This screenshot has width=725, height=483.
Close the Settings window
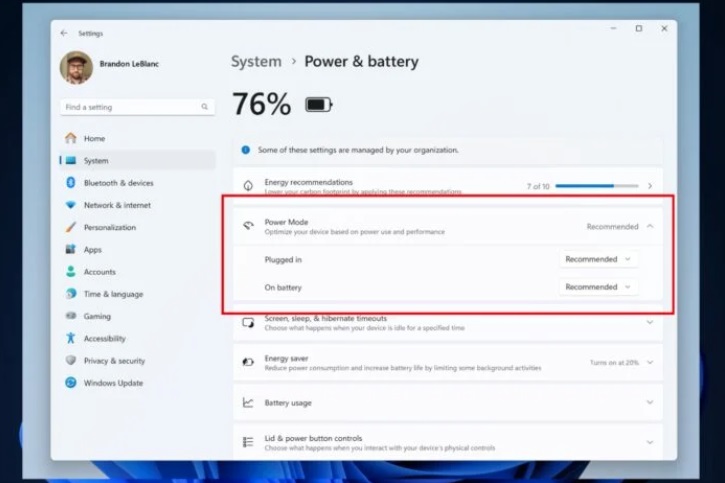click(664, 29)
